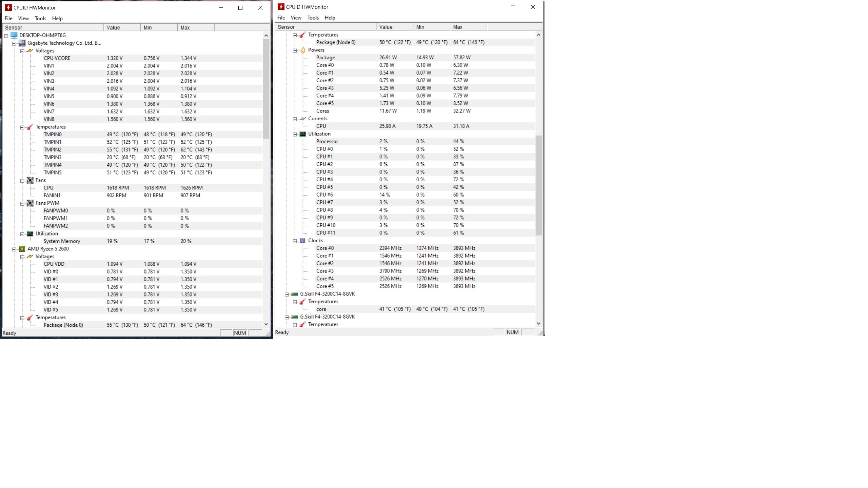Click the Fans PWM fan icon
This screenshot has width=868, height=488.
point(30,203)
